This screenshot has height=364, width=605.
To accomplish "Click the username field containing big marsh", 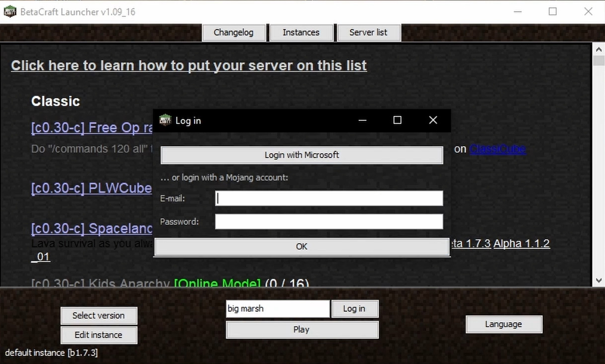I will coord(278,309).
